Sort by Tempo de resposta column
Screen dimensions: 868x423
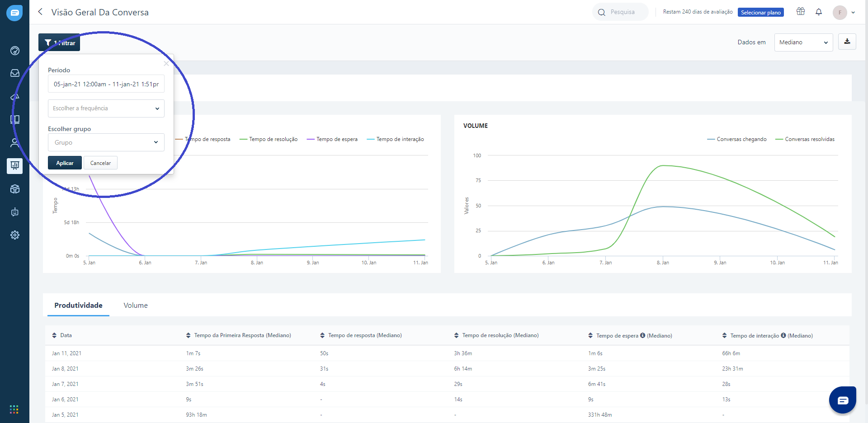click(322, 335)
